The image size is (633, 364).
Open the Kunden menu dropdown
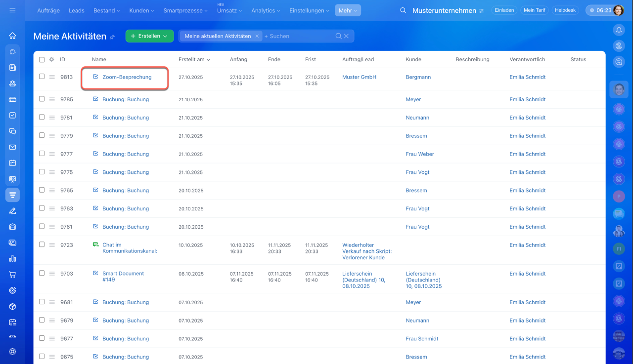pyautogui.click(x=141, y=10)
